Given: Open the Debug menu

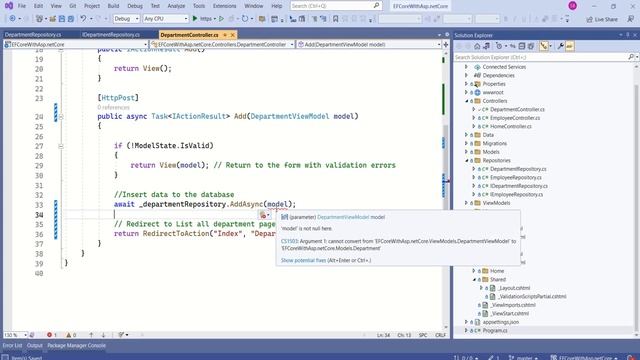Looking at the screenshot, I should pyautogui.click(x=135, y=6).
